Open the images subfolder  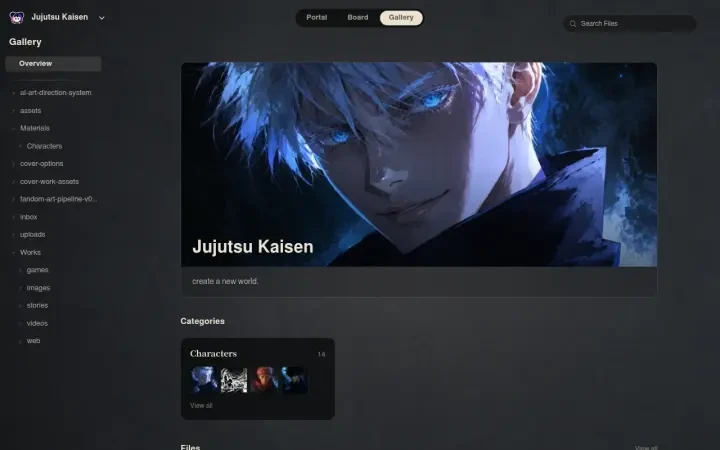[38, 288]
